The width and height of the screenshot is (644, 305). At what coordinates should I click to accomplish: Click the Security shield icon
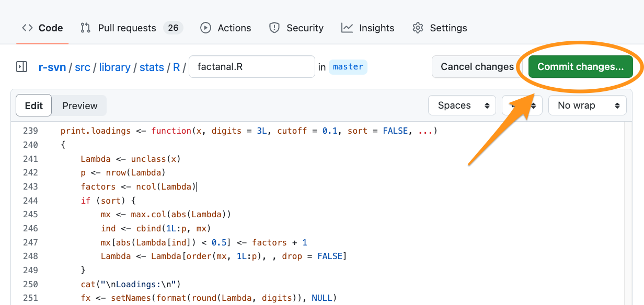click(x=274, y=28)
